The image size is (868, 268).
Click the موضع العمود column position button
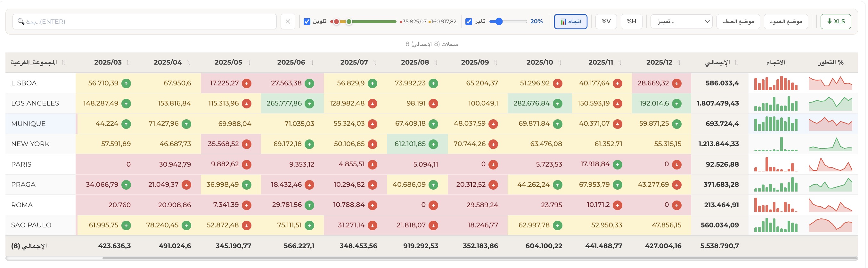(786, 21)
